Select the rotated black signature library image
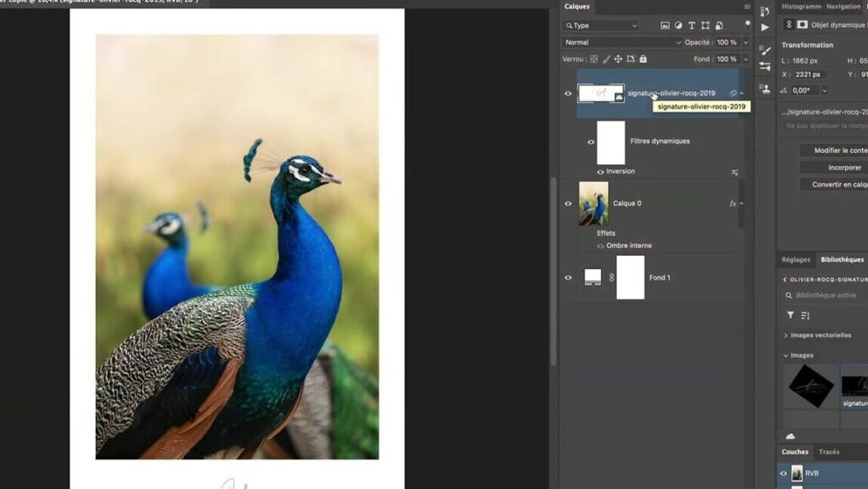The image size is (868, 489). (x=811, y=387)
